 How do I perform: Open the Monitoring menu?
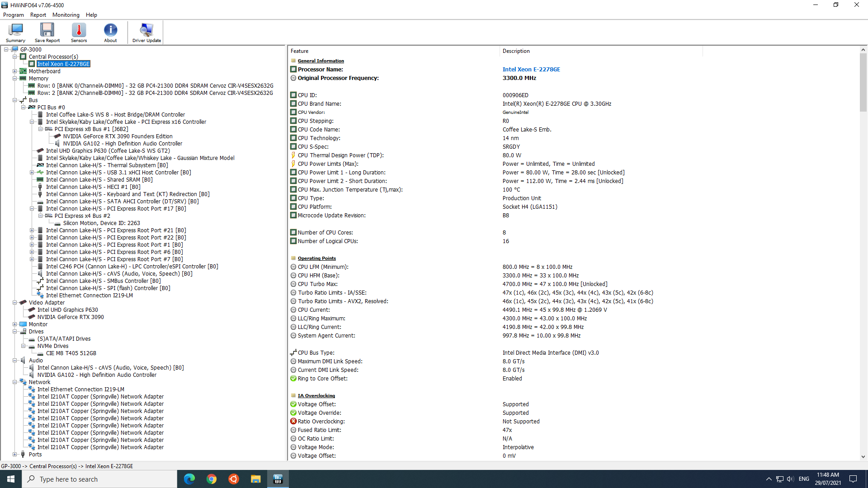point(66,15)
